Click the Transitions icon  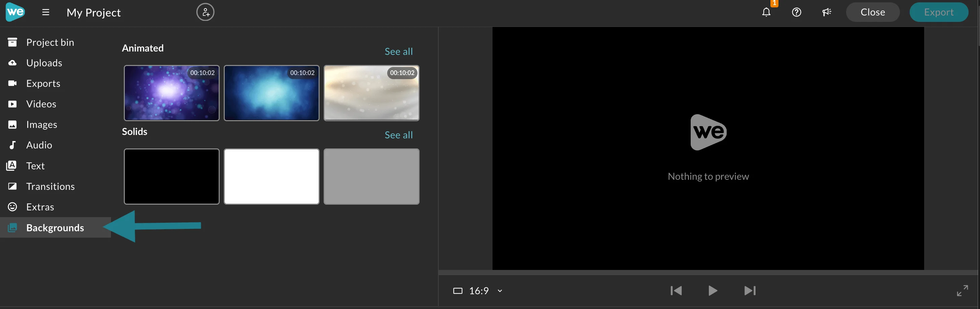(12, 186)
